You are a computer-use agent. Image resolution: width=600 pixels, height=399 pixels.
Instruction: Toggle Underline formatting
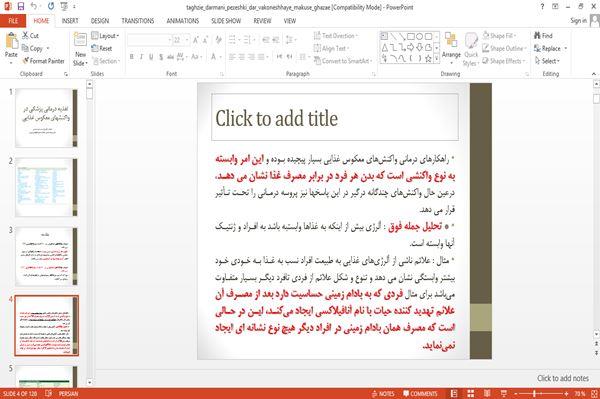[151, 57]
